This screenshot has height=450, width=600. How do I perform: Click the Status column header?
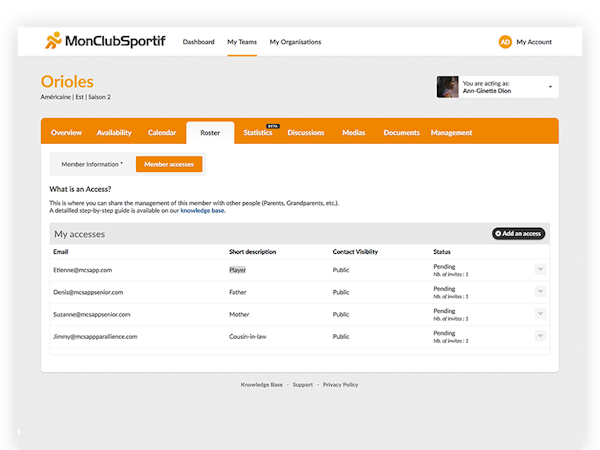(x=442, y=251)
